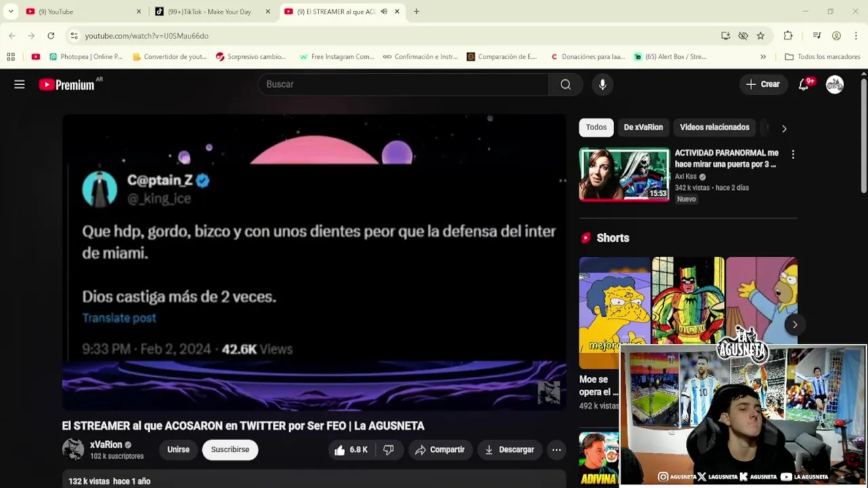Image resolution: width=868 pixels, height=488 pixels.
Task: Advance Shorts shelf with next arrow
Action: (x=795, y=324)
